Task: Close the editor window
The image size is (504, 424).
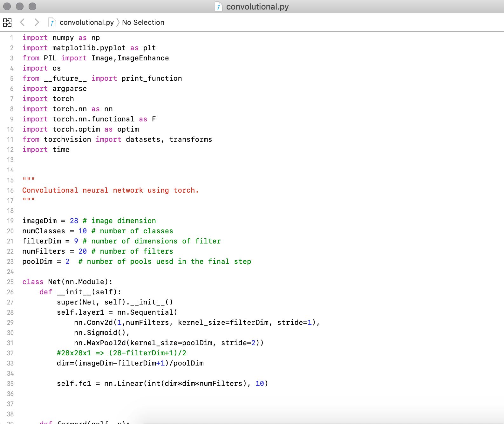Action: (x=7, y=6)
